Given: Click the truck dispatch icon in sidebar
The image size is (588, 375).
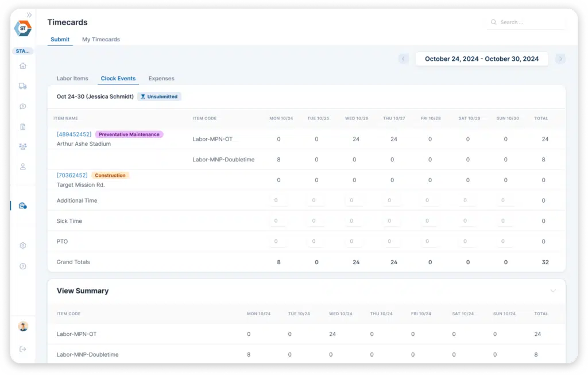Looking at the screenshot, I should (23, 86).
